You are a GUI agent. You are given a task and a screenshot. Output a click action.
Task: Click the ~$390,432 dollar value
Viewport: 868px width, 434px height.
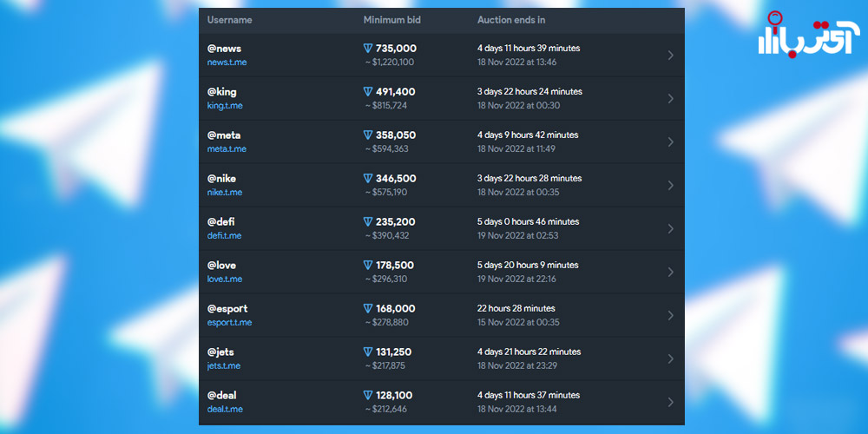[x=387, y=235]
